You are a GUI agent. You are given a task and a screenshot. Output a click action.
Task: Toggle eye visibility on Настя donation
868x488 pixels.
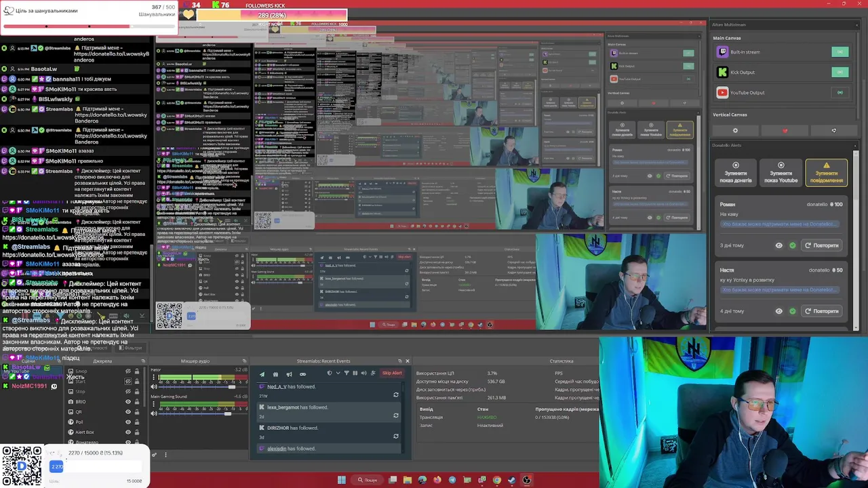pos(778,311)
